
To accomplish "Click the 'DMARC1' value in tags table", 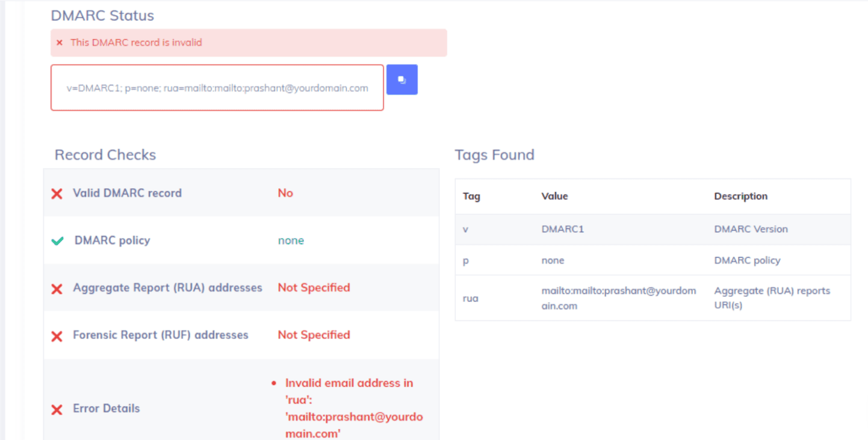I will pos(562,229).
